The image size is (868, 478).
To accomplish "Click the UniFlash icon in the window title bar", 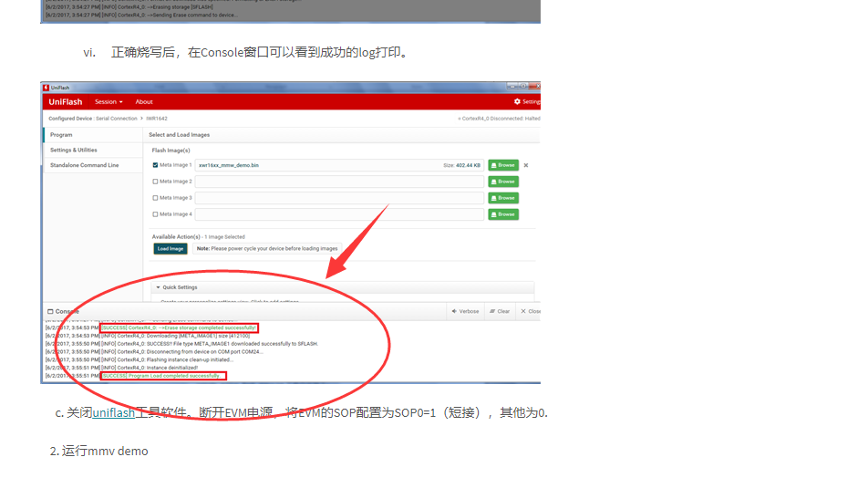I will (46, 88).
